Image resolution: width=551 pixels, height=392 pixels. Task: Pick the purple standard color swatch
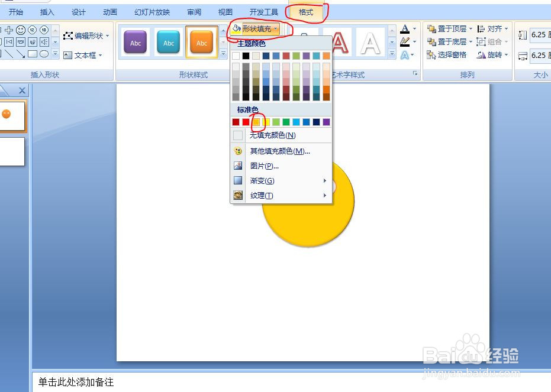327,122
